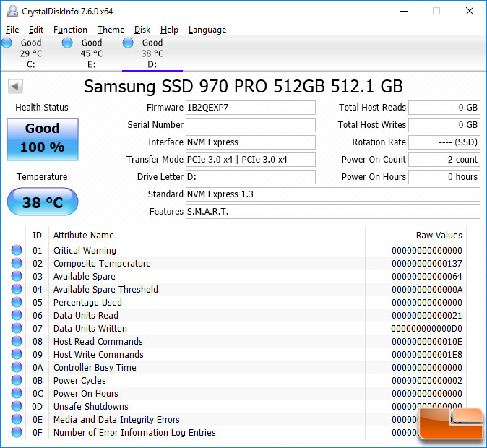Screen dimensions: 487x448
Task: Select the Data Units Written attribute name
Action: coord(90,329)
